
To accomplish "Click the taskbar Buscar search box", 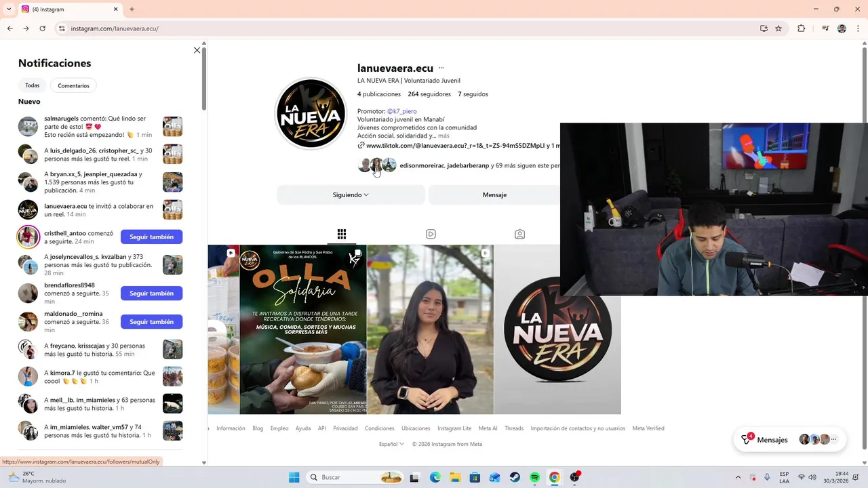I will click(x=355, y=477).
